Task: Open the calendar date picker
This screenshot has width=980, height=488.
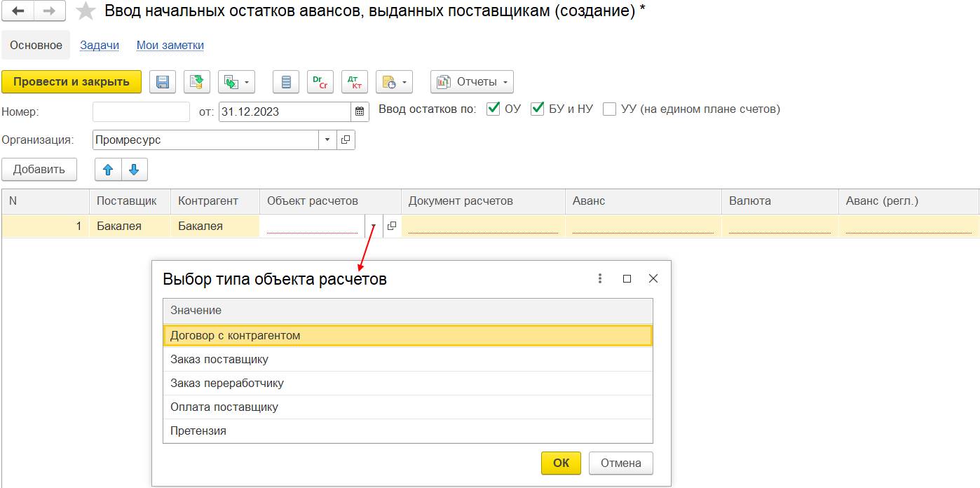Action: coord(360,111)
